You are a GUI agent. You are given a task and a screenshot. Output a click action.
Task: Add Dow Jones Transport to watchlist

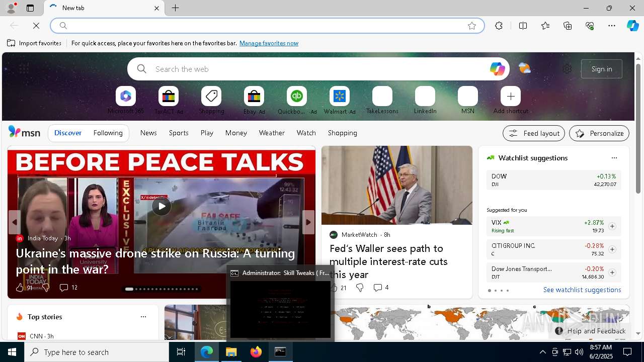coord(612,273)
